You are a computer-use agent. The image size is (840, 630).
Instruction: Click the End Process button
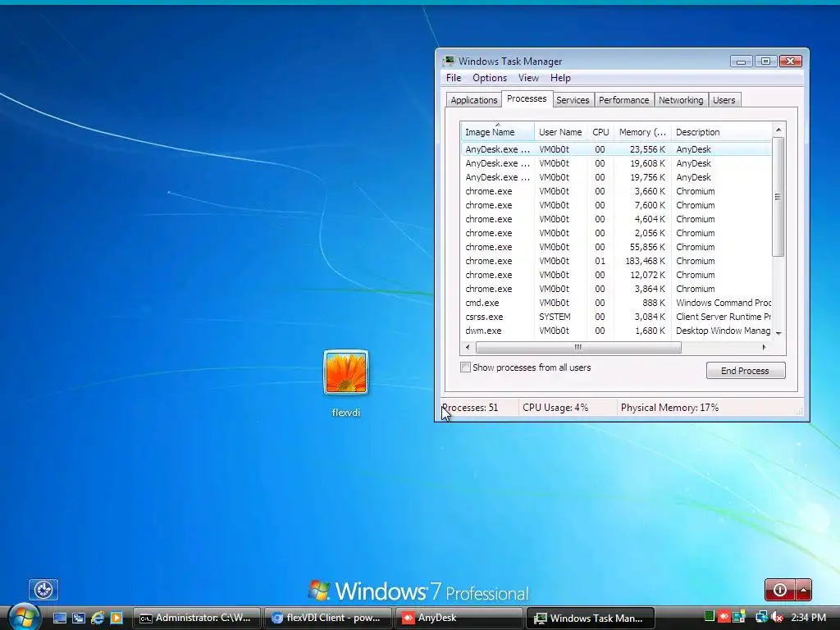coord(746,371)
